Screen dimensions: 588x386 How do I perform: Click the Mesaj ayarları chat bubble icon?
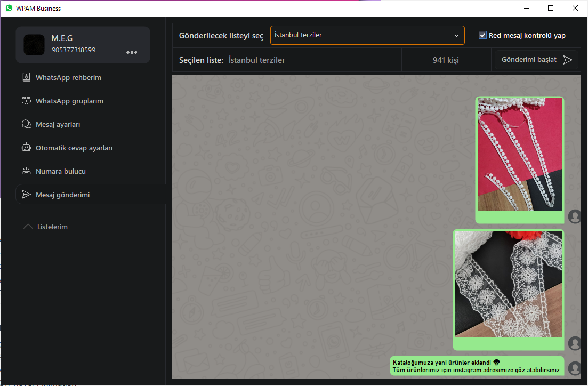(x=26, y=124)
